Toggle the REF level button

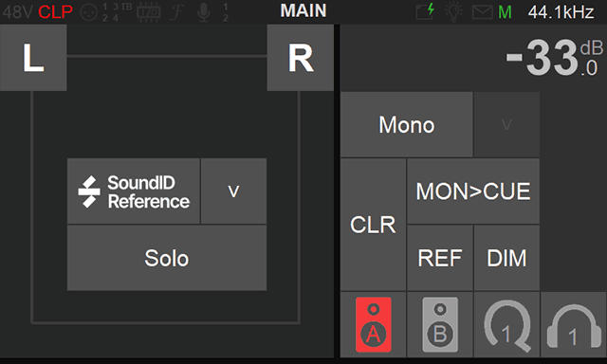440,258
